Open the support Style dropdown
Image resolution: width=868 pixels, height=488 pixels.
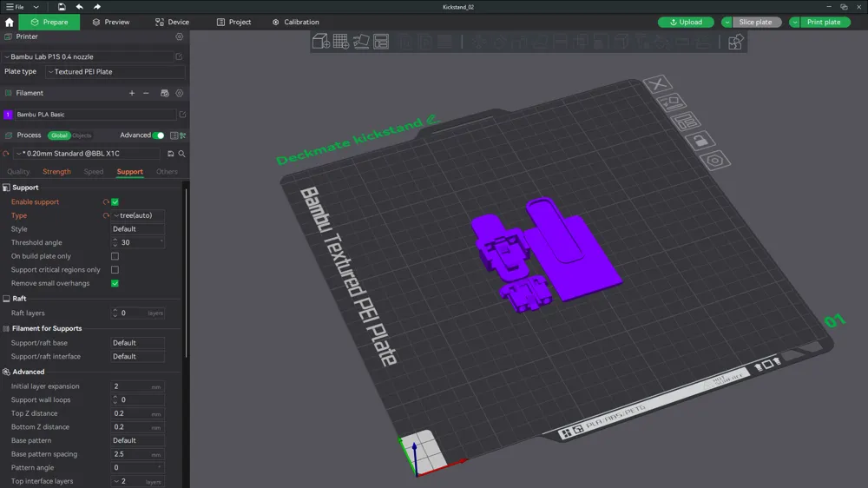click(x=138, y=228)
